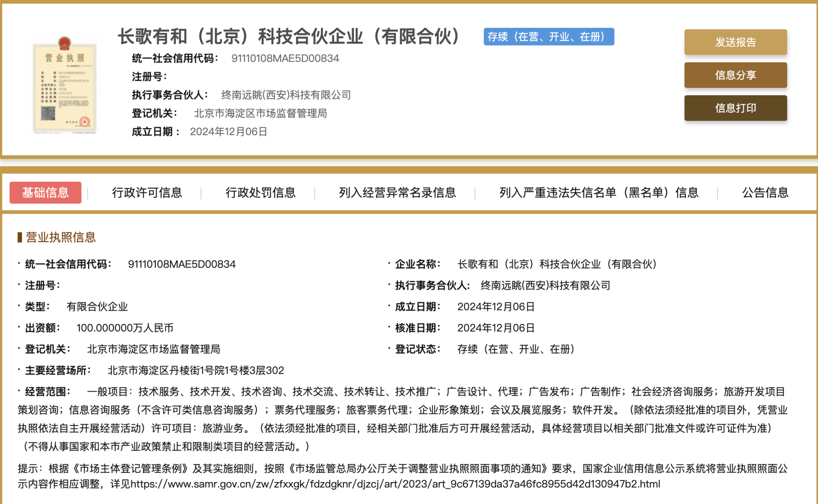Switch to the 行政许可信息 tab
The height and width of the screenshot is (504, 818).
147,192
